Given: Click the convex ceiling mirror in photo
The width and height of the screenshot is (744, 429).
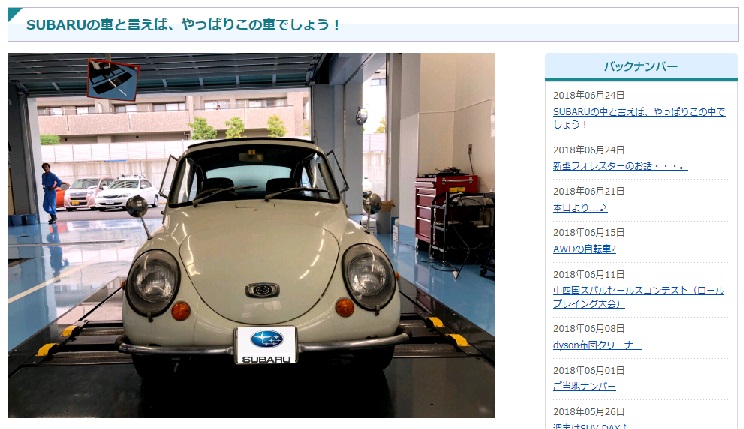Looking at the screenshot, I should 113,79.
